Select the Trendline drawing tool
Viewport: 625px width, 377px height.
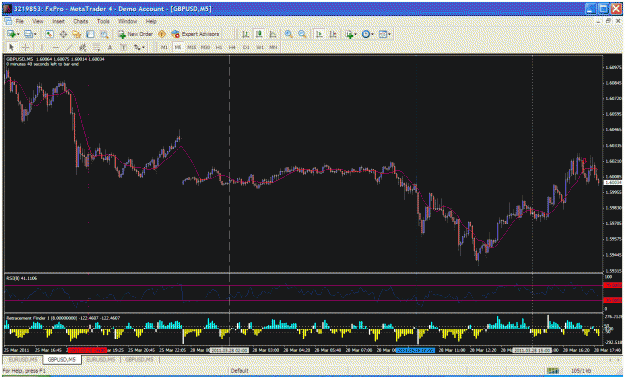69,47
